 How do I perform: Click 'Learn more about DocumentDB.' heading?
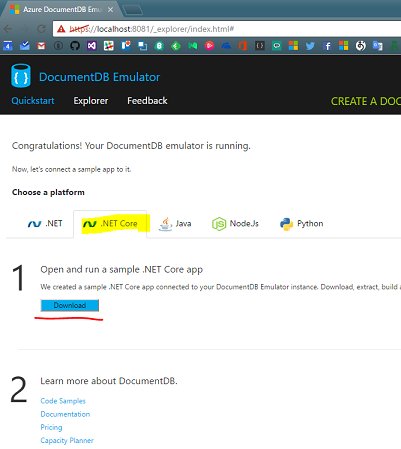[x=109, y=381]
